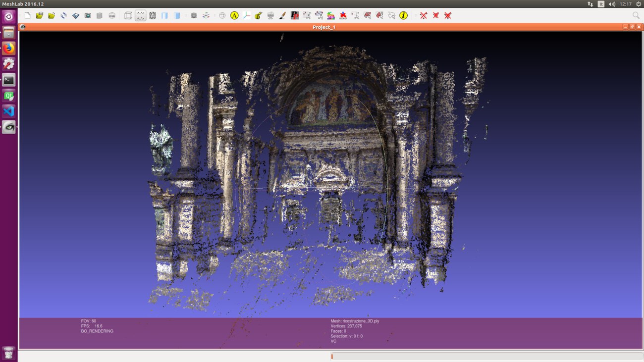The width and height of the screenshot is (644, 362).
Task: Select faces in rectangular region tool
Action: 368,15
